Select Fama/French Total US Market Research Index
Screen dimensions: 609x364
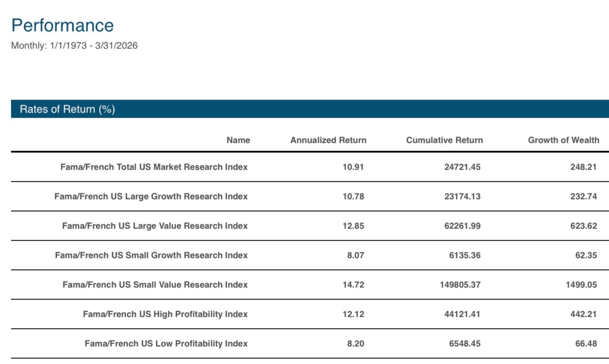pos(154,167)
